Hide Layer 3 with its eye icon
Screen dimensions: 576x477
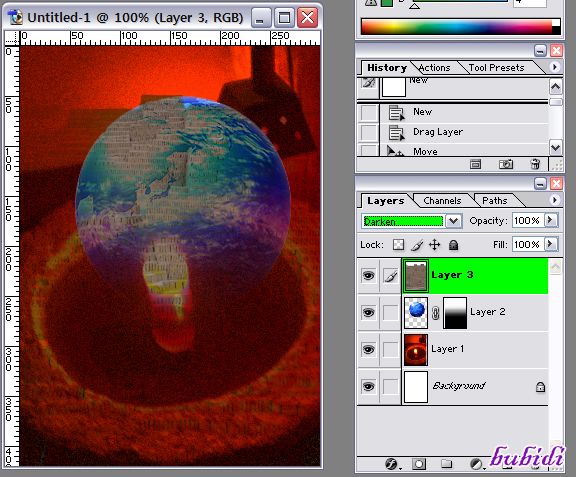tap(368, 276)
